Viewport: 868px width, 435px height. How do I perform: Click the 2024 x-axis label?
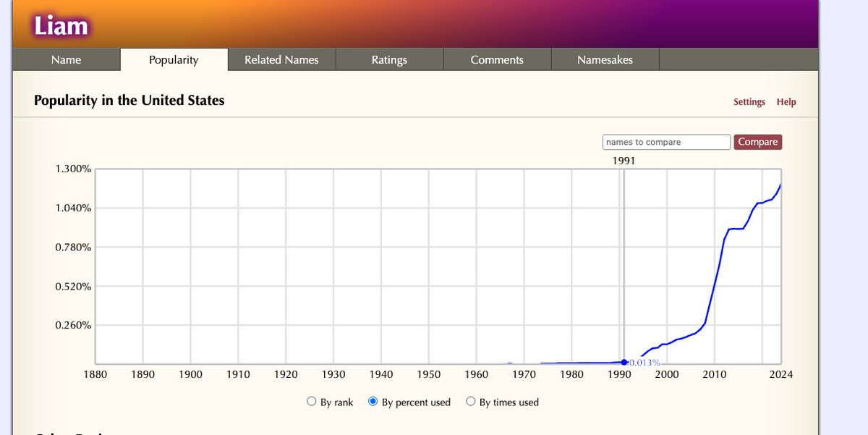(x=781, y=374)
